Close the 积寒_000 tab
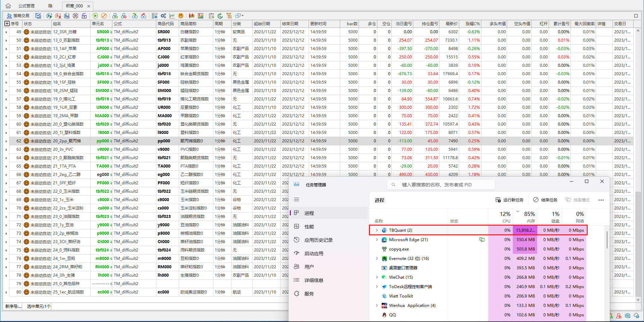 [x=89, y=6]
